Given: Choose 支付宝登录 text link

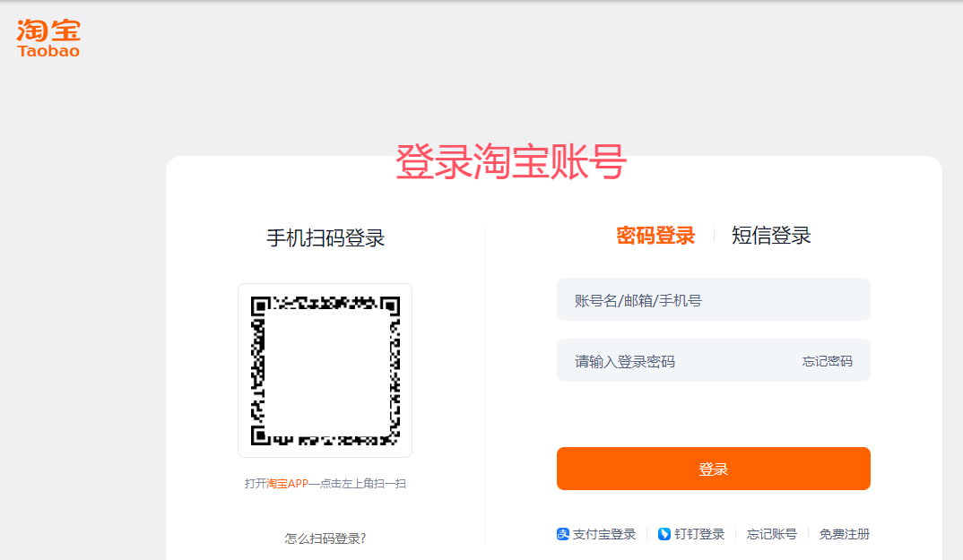Looking at the screenshot, I should point(603,534).
